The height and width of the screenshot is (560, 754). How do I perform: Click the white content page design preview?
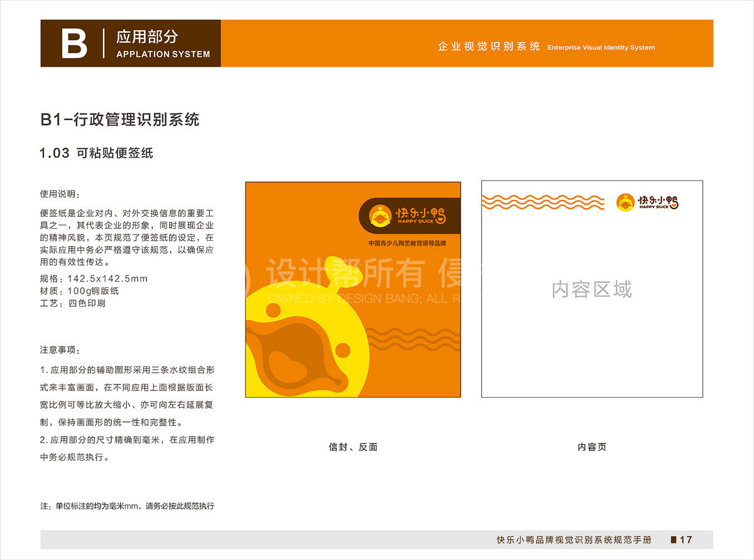click(592, 289)
